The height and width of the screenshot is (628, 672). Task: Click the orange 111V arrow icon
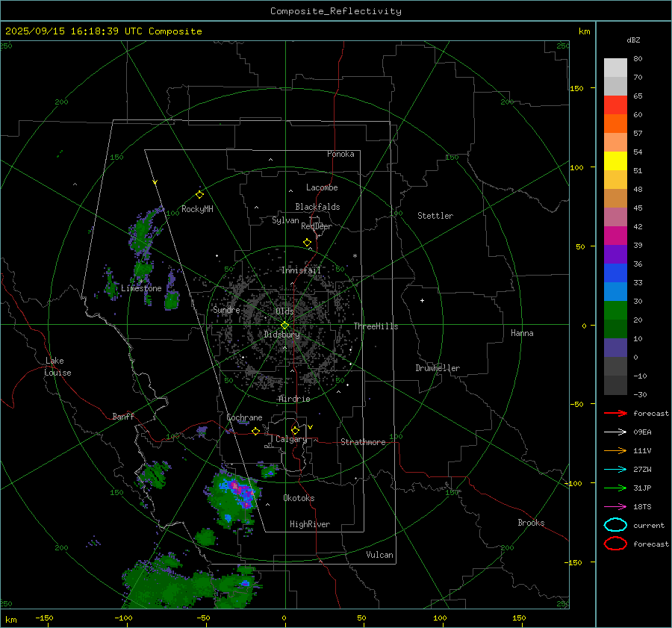tap(615, 450)
